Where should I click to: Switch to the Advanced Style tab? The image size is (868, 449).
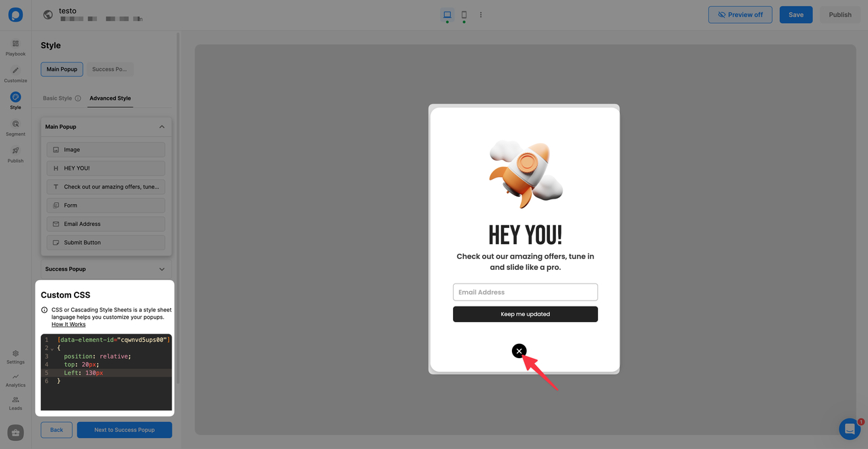110,98
